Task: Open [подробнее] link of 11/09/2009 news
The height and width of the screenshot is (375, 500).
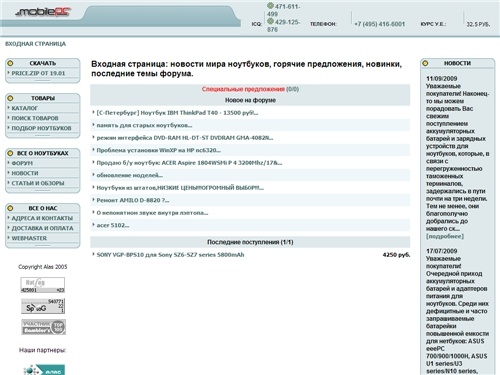Action: coord(445,236)
